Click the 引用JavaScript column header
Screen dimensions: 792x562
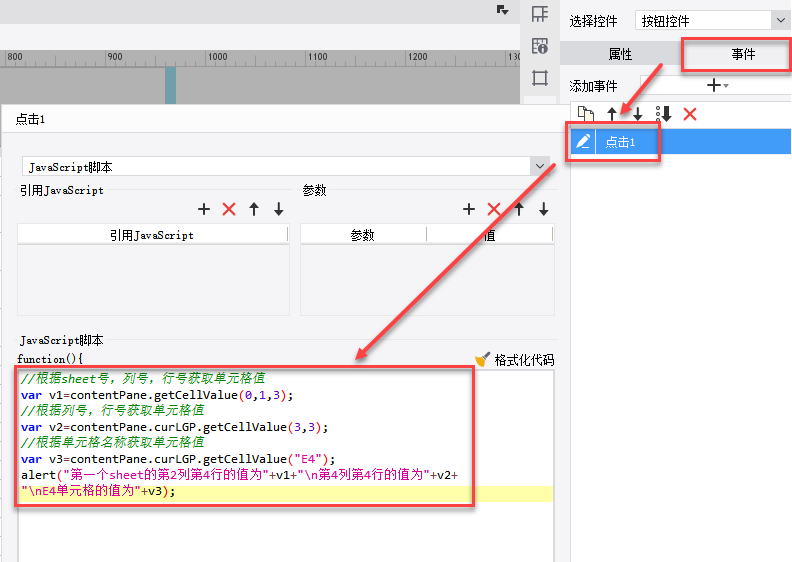point(152,235)
